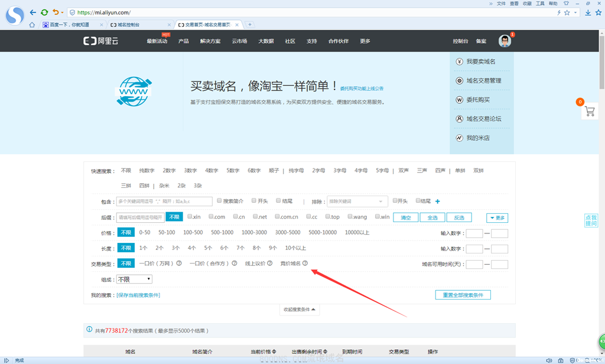Screen dimensions: 605x364
Task: Check the 搜索简介 checkbox
Action: pyautogui.click(x=219, y=201)
